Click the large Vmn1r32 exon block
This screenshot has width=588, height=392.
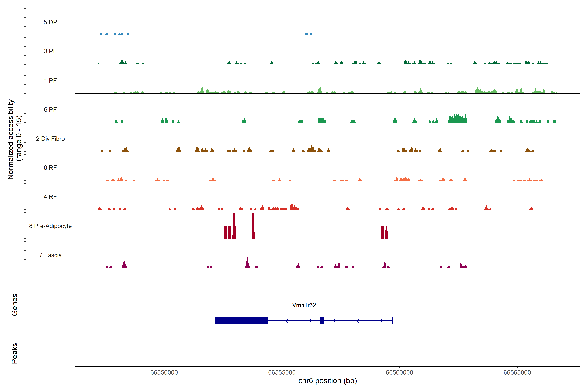(242, 320)
